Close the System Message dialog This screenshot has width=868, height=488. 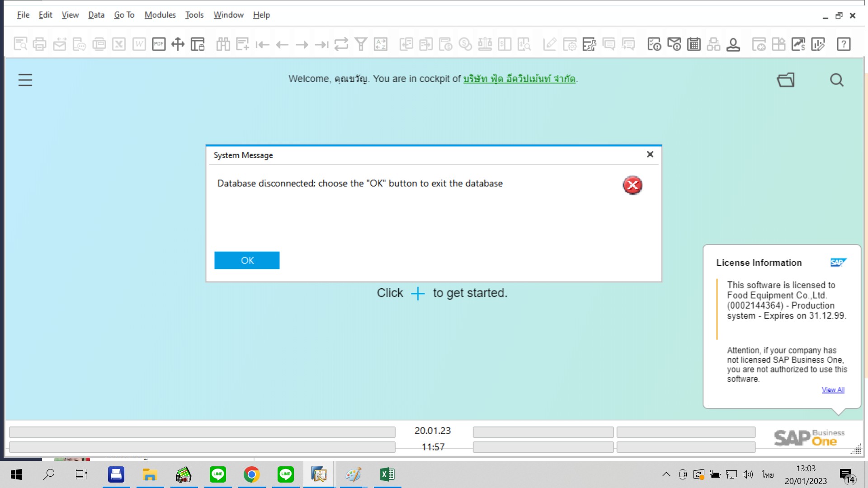coord(650,155)
